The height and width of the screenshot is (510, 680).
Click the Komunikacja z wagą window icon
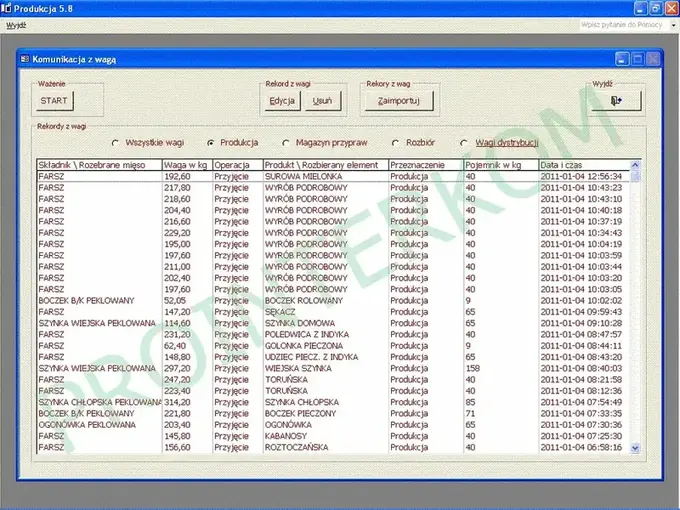tap(25, 59)
